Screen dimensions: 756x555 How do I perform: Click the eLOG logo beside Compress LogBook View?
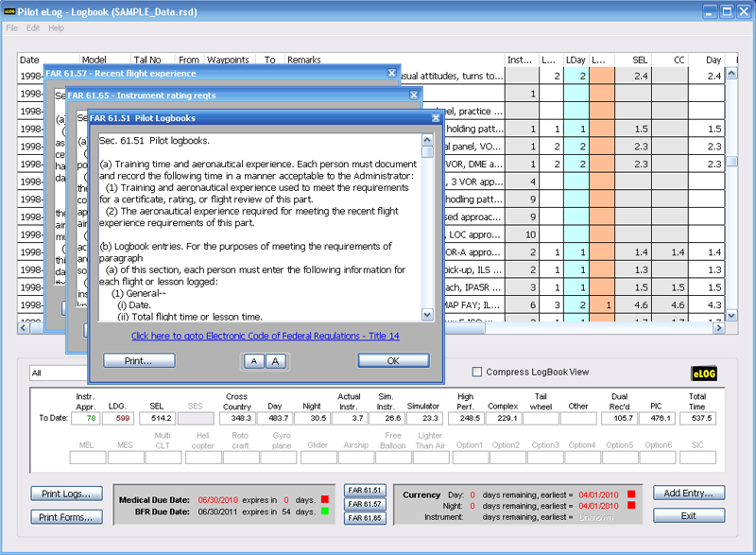pos(704,373)
